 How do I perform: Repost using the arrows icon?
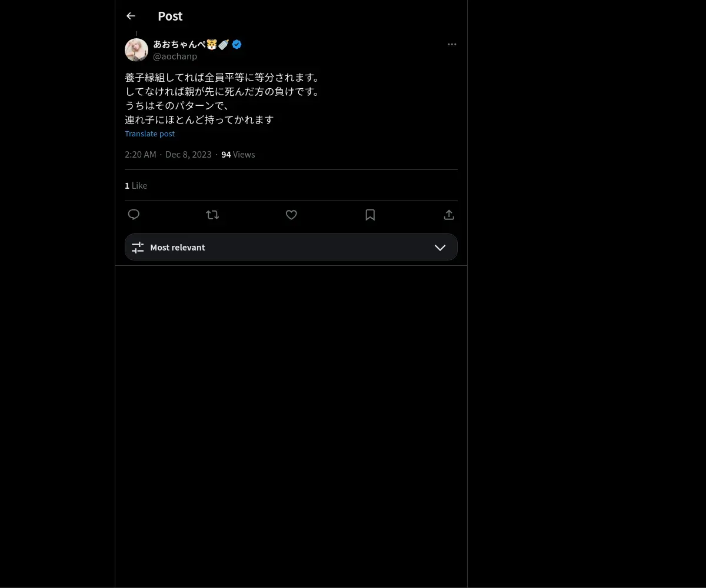212,215
